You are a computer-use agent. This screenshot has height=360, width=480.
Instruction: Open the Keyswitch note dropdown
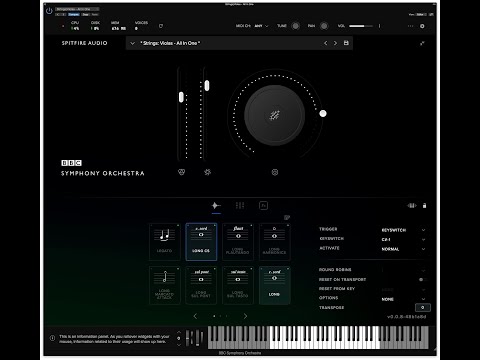pyautogui.click(x=403, y=239)
